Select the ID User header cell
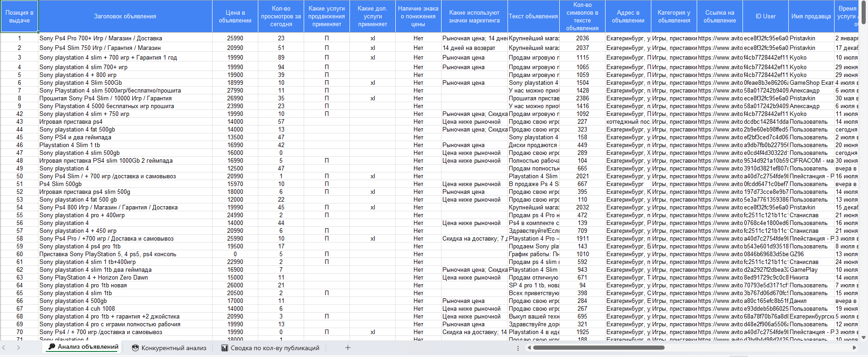This screenshot has height=357, width=868. click(765, 16)
